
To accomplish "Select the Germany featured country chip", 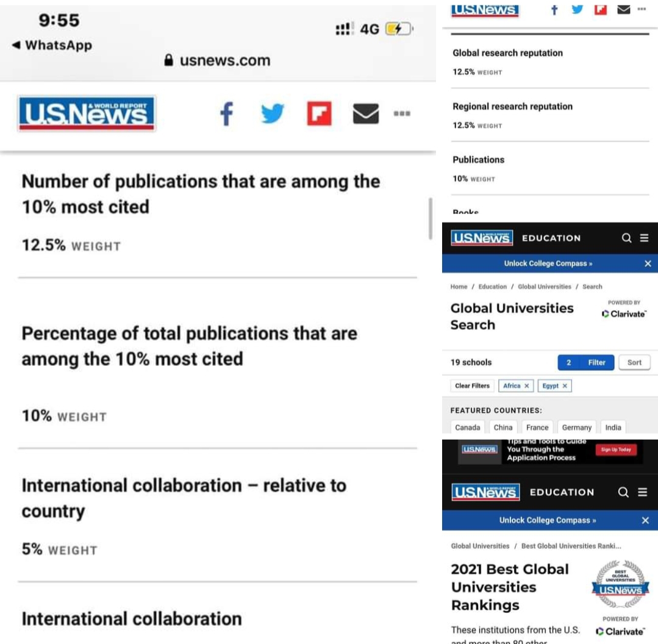I will coord(576,428).
